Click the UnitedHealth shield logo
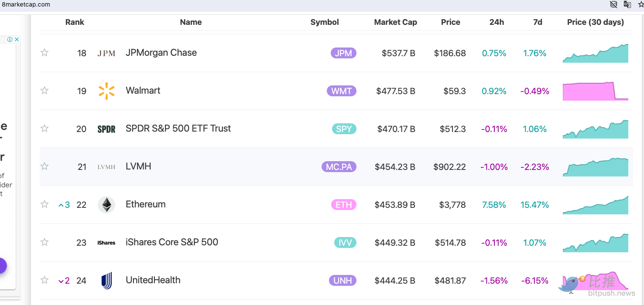The width and height of the screenshot is (644, 305). tap(106, 281)
